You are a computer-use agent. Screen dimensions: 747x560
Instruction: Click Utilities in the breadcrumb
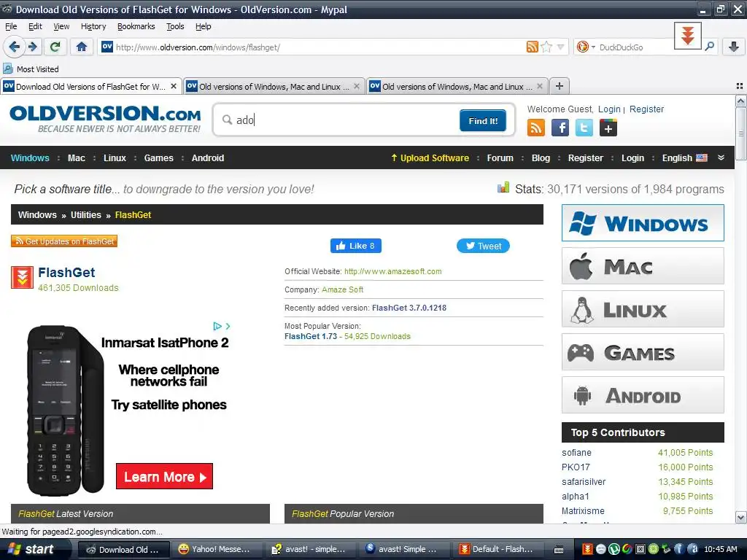click(x=86, y=215)
